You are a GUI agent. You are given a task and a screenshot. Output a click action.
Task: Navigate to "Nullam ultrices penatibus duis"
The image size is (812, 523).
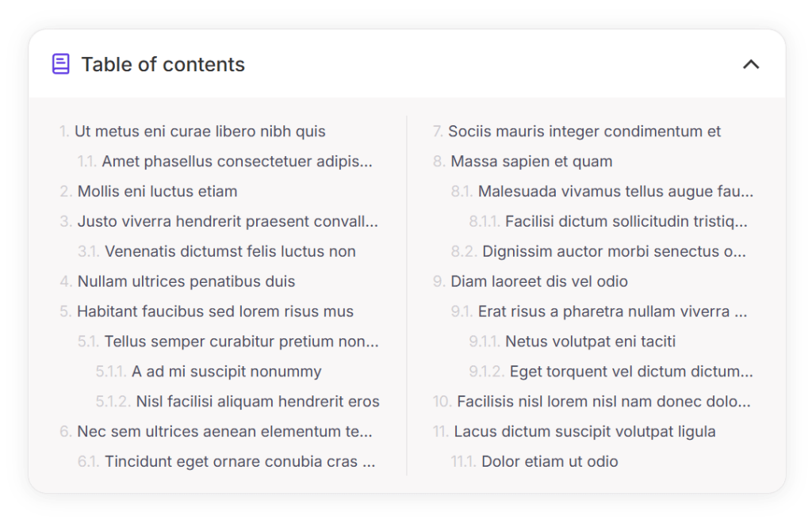coord(186,282)
